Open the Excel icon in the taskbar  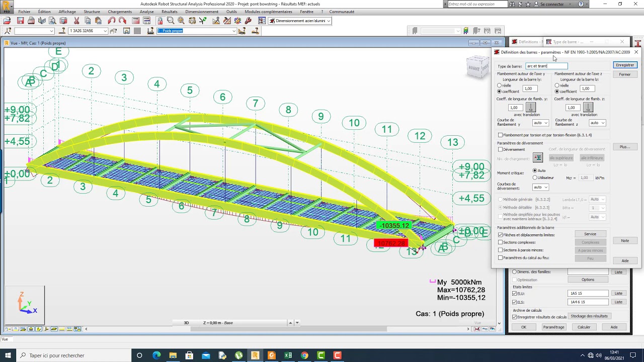pos(288,355)
